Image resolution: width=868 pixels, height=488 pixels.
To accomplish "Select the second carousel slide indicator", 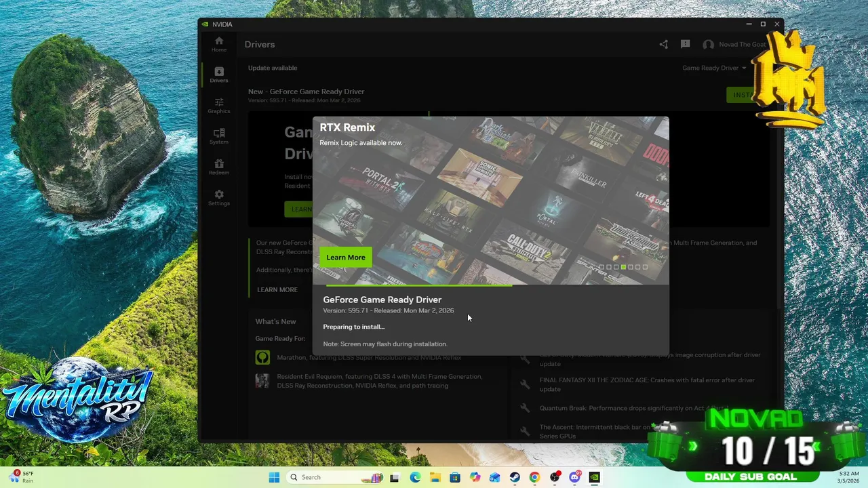I will click(x=609, y=267).
